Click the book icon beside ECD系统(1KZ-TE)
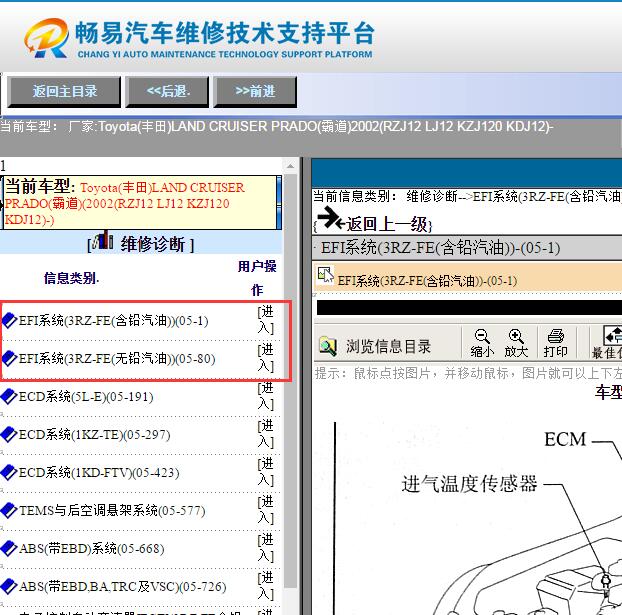The image size is (622, 615). point(9,434)
